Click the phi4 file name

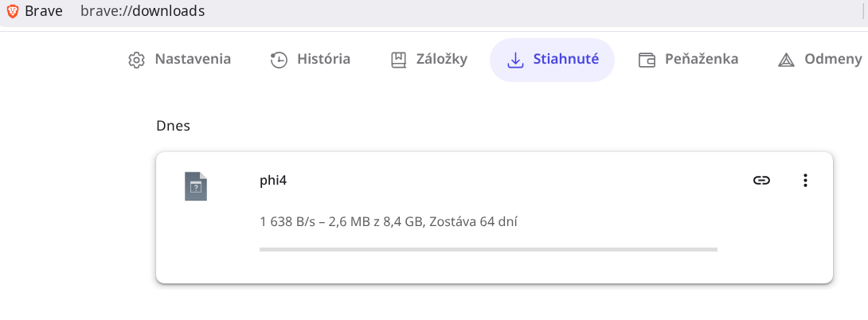click(x=273, y=180)
